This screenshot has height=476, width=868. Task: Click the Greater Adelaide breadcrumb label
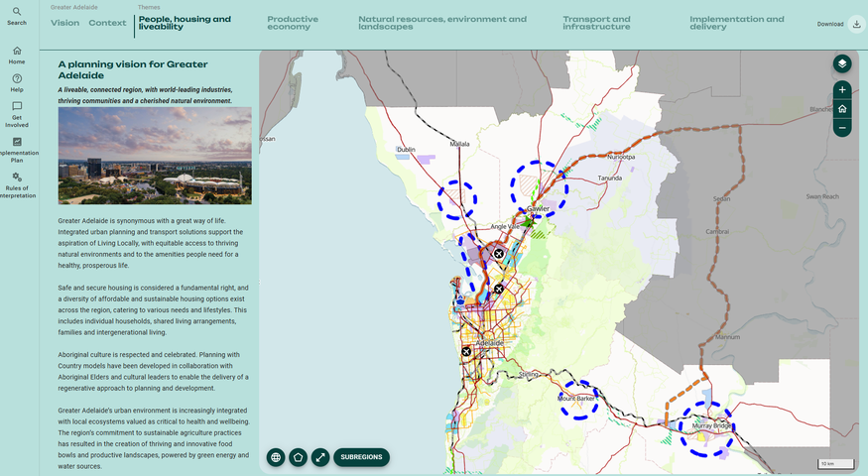tap(74, 7)
